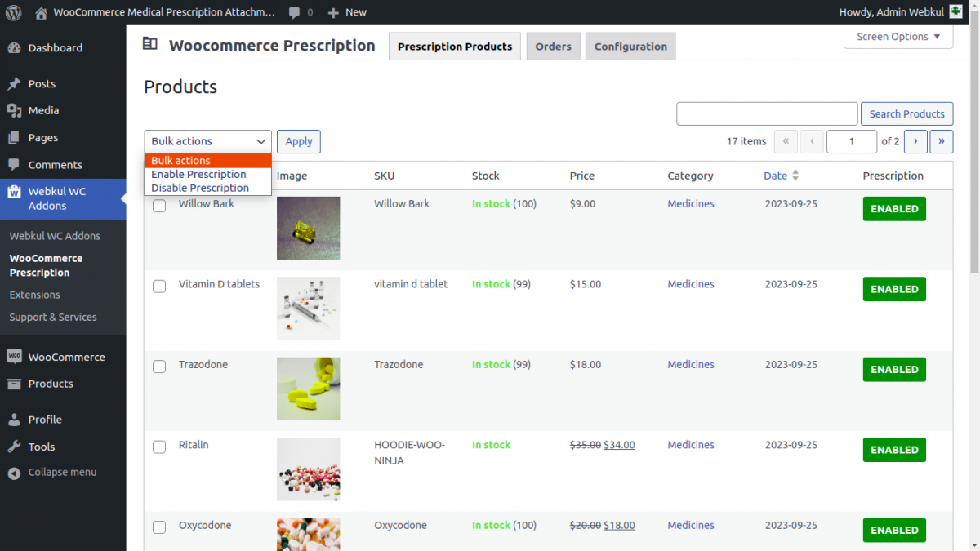Click the Collapse menu arrow icon
The height and width of the screenshot is (551, 980).
pos(14,473)
